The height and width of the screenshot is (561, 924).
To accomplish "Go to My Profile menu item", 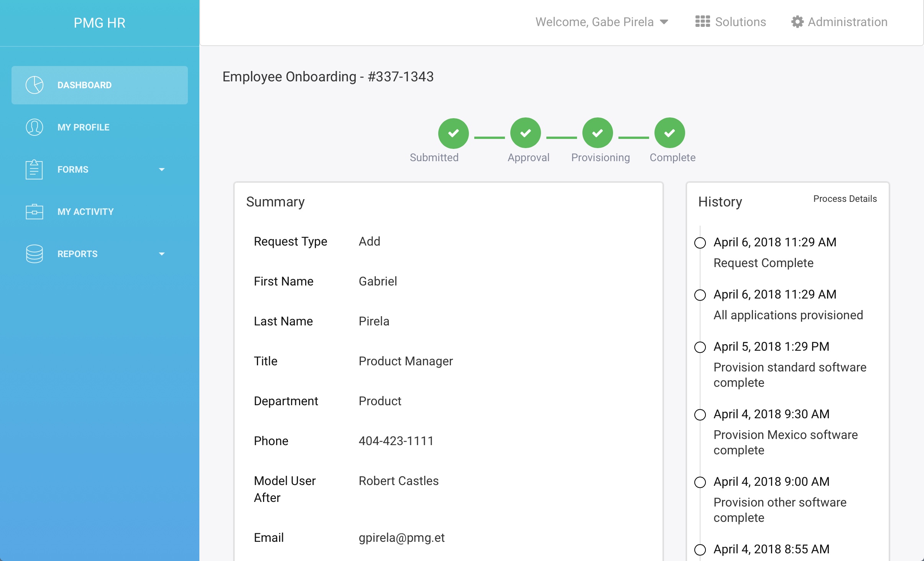I will [83, 127].
